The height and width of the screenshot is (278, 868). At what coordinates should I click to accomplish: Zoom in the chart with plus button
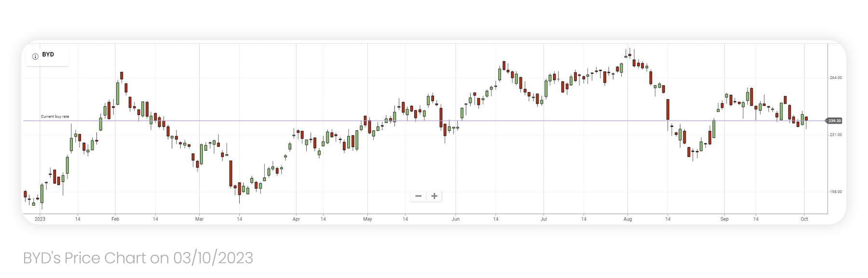coord(434,196)
